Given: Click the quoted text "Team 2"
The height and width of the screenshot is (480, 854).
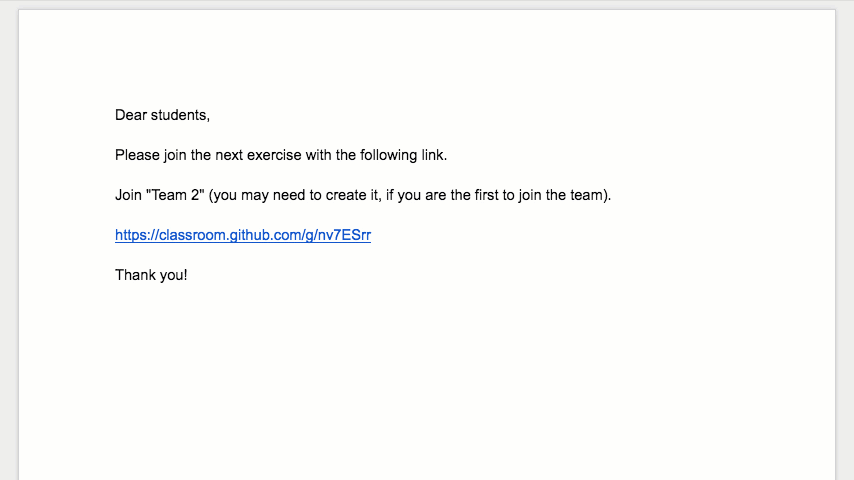Looking at the screenshot, I should click(175, 195).
